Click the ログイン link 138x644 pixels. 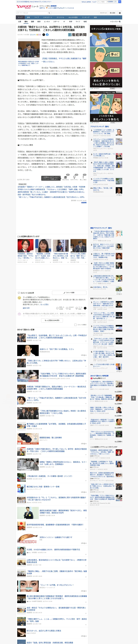(42, 8)
